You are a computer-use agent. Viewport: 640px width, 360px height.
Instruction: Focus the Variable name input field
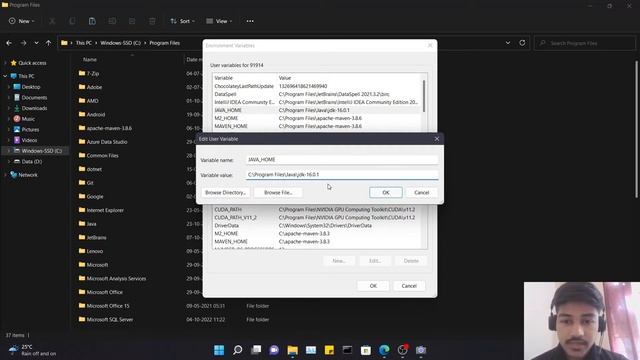[342, 160]
